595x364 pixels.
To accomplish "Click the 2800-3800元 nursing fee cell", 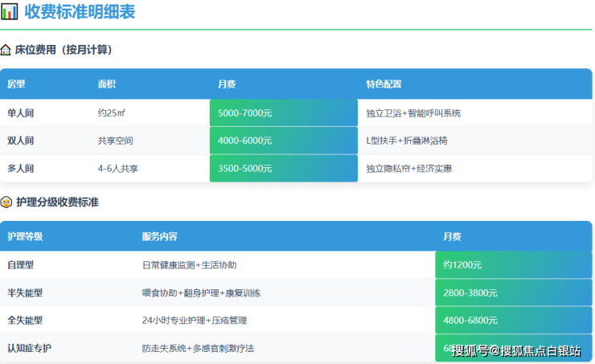I will coord(513,292).
